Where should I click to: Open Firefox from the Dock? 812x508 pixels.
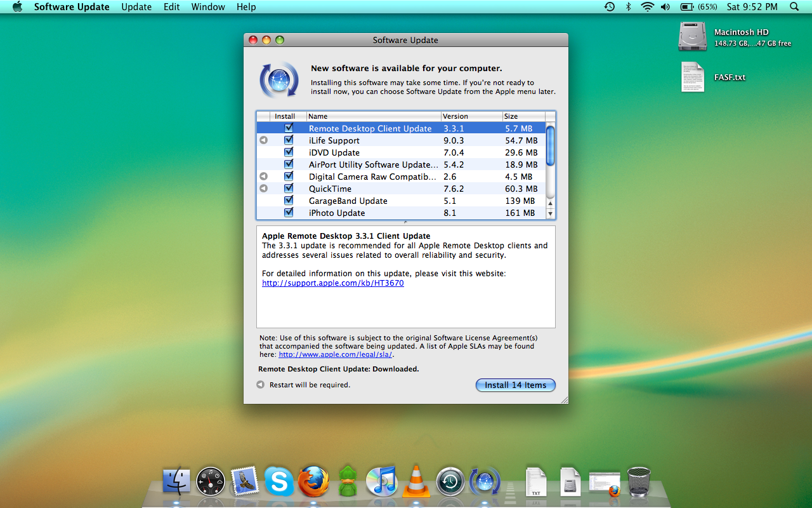click(313, 481)
